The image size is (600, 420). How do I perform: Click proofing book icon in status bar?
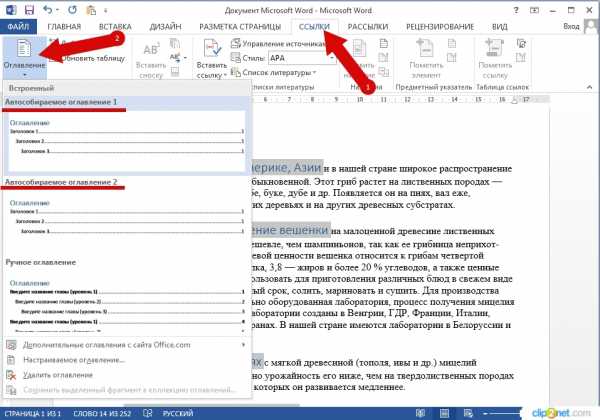click(x=147, y=413)
